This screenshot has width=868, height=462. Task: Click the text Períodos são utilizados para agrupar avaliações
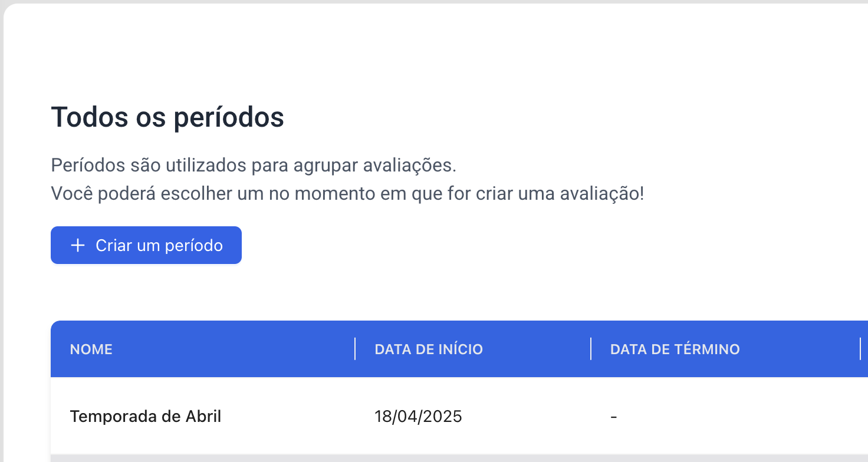coord(254,166)
